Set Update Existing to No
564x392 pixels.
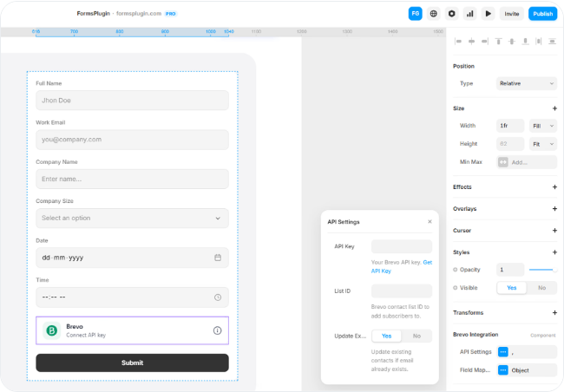coord(416,336)
